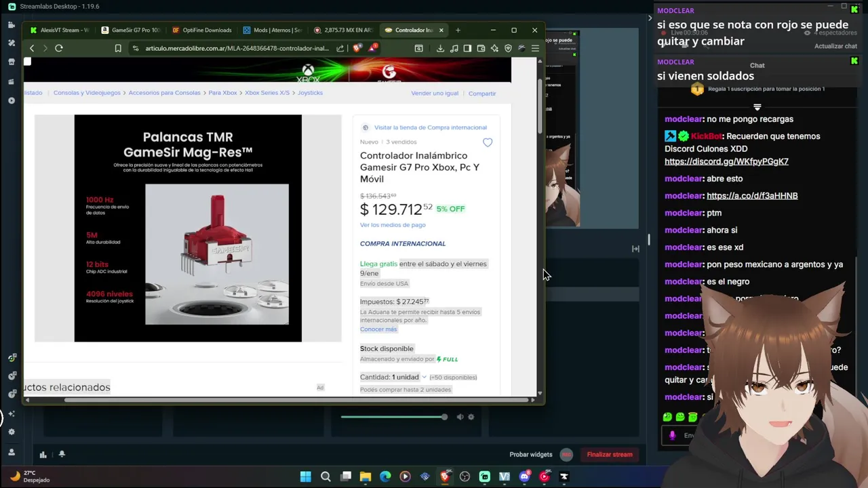This screenshot has height=488, width=868.
Task: Open Consolas y Videojuegos breadcrumb
Action: coord(87,93)
